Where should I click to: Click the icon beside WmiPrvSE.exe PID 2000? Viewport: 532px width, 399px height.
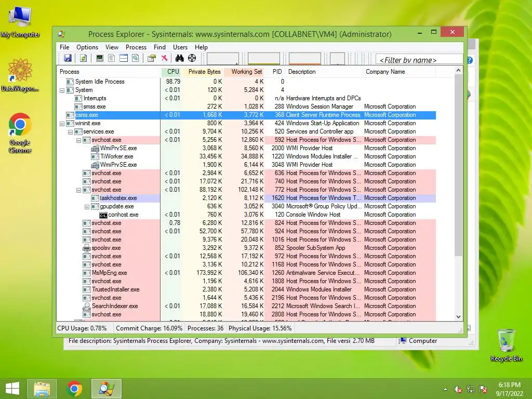(x=95, y=148)
